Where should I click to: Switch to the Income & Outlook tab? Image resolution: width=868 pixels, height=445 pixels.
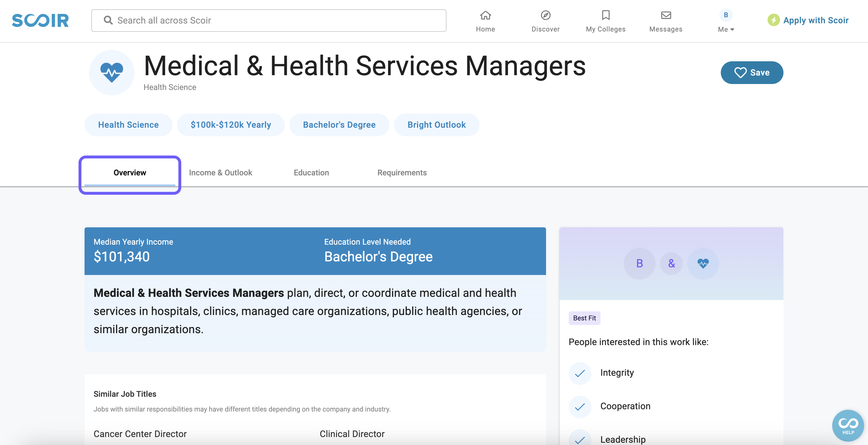(220, 173)
